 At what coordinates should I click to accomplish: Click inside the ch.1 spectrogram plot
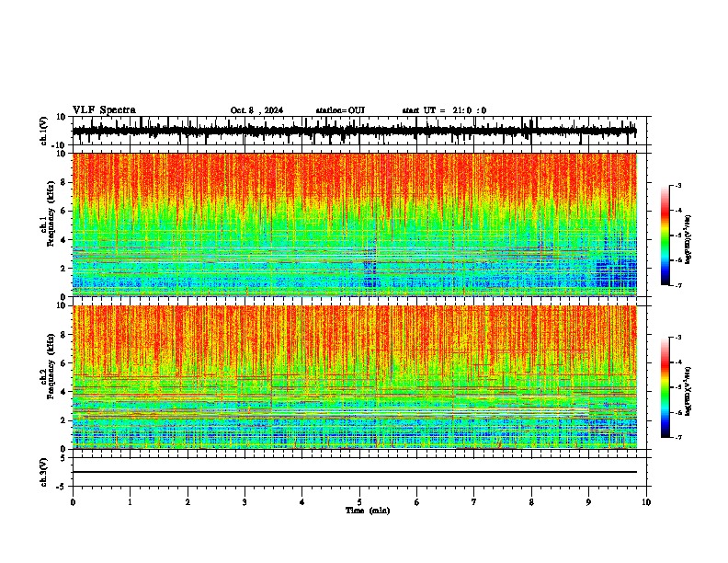[354, 224]
